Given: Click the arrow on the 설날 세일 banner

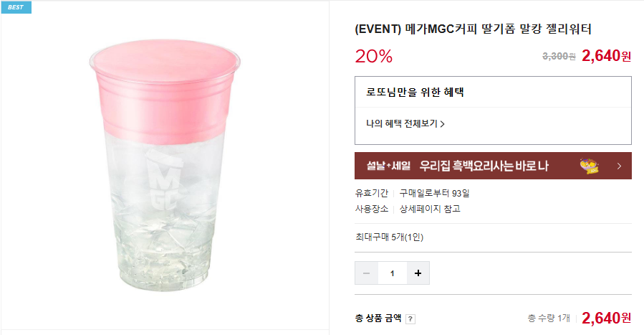Looking at the screenshot, I should [x=619, y=166].
